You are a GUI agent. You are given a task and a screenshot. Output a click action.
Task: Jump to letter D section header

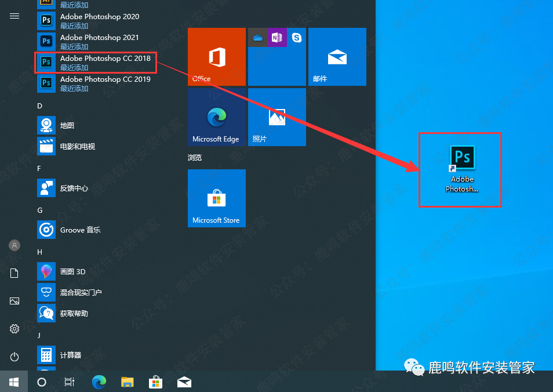click(x=40, y=106)
